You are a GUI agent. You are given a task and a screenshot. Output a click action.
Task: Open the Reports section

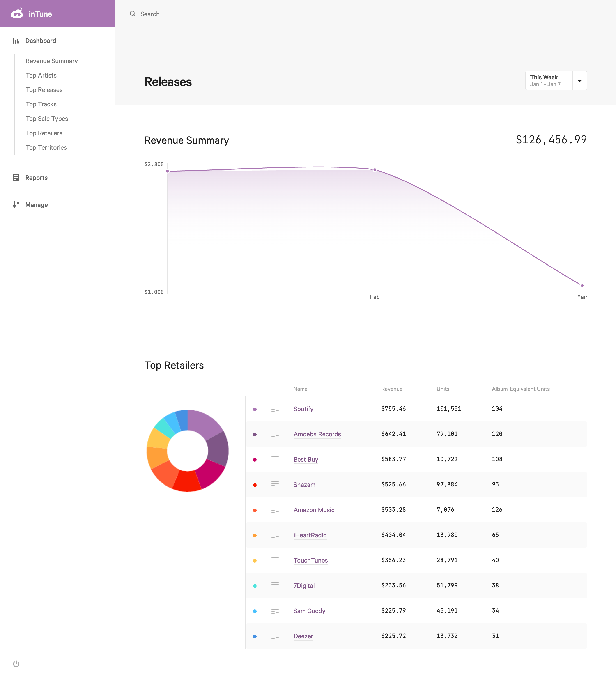pos(36,178)
